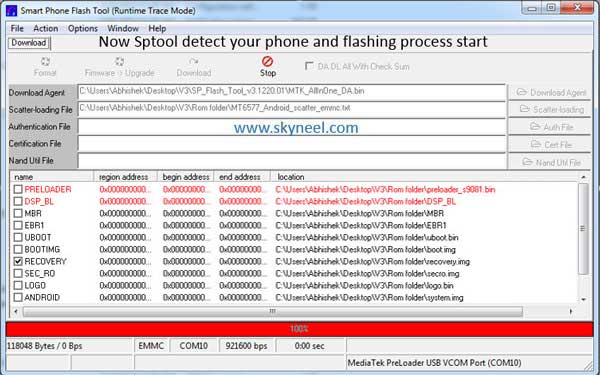This screenshot has width=600, height=375.
Task: Select the uboot.bin location text
Action: tap(367, 237)
